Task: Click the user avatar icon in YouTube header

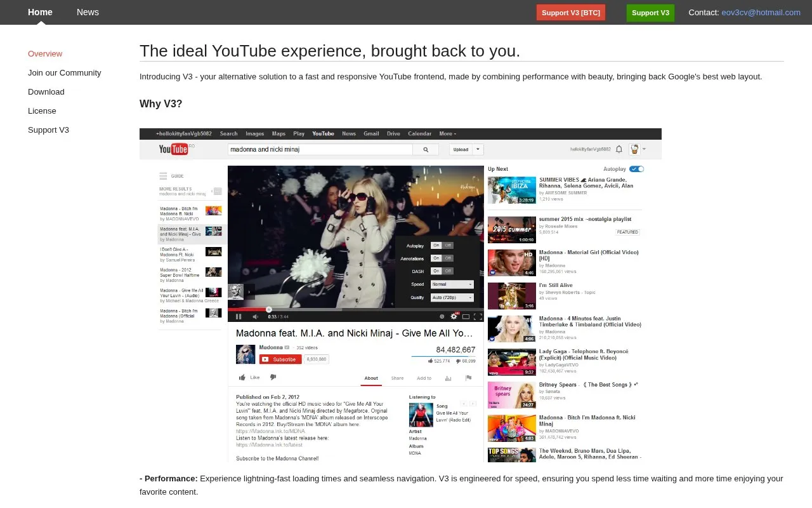Action: point(634,149)
